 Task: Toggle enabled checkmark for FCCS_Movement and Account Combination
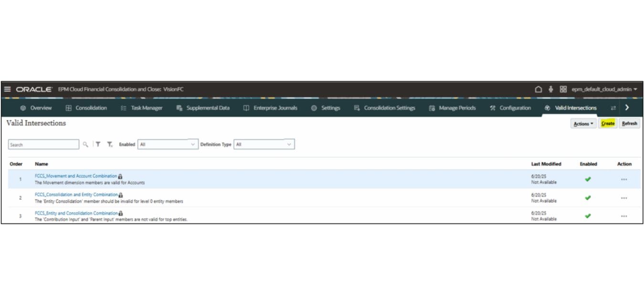pos(588,179)
